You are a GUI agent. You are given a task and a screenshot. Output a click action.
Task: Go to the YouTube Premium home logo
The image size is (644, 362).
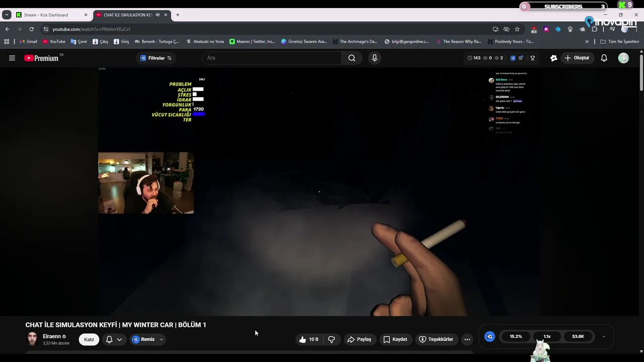tap(41, 58)
